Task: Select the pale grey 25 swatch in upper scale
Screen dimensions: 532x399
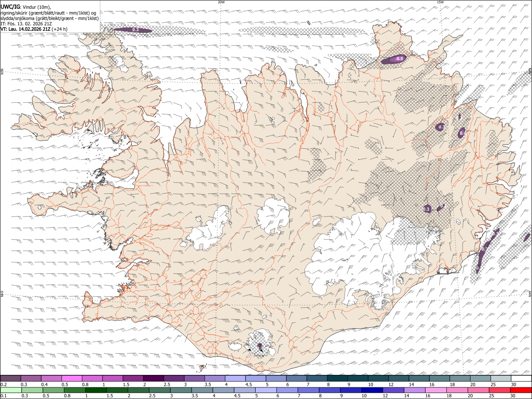Action: [x=500, y=378]
